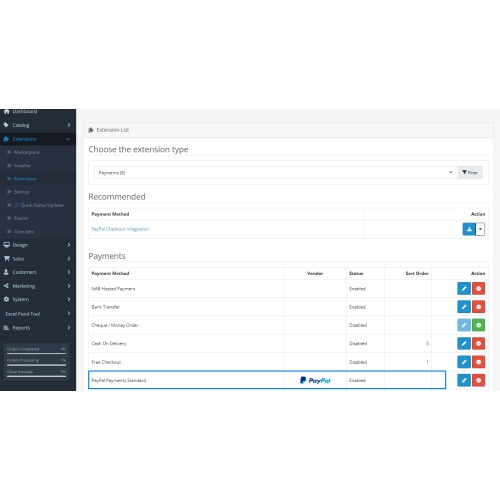The height and width of the screenshot is (500, 500).
Task: Expand the Sales menu chevron
Action: click(69, 259)
